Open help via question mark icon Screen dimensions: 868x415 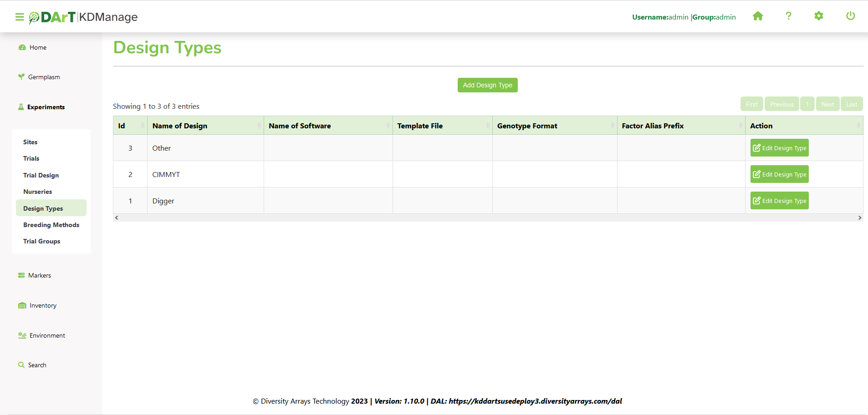(x=788, y=16)
